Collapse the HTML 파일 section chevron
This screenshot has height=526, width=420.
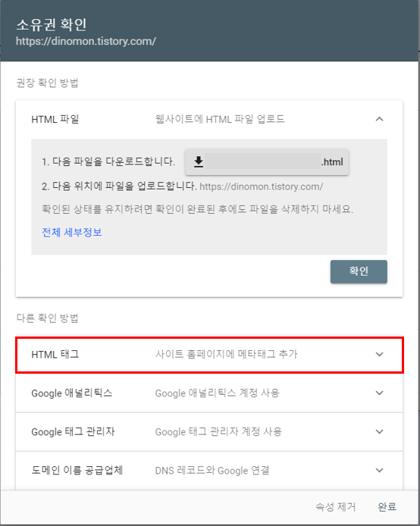click(x=379, y=119)
